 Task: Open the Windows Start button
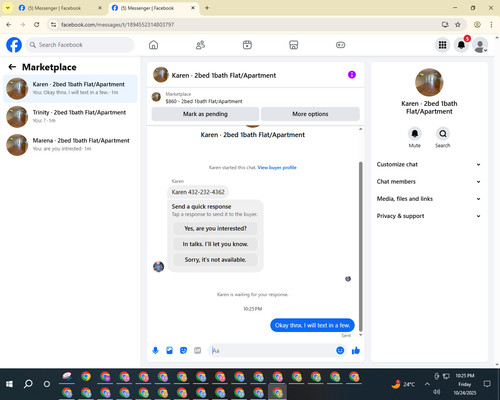(9, 384)
